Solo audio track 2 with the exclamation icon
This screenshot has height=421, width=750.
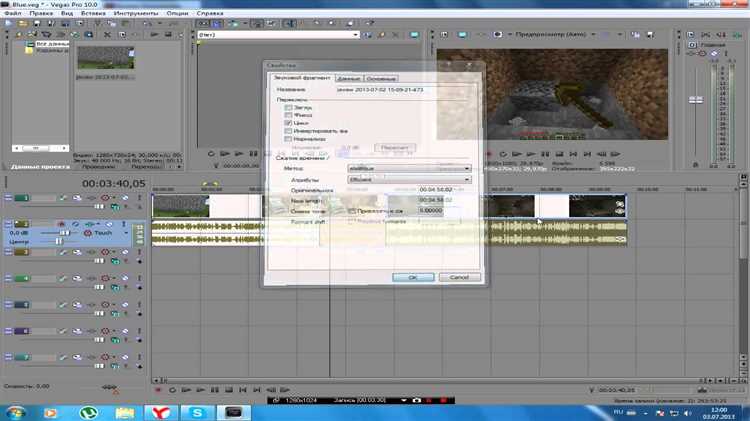[123, 223]
